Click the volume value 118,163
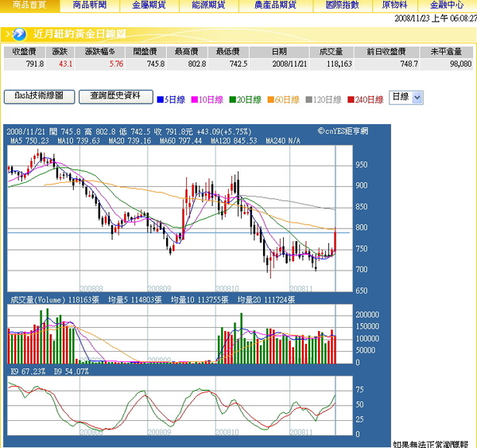This screenshot has width=477, height=448. point(339,64)
